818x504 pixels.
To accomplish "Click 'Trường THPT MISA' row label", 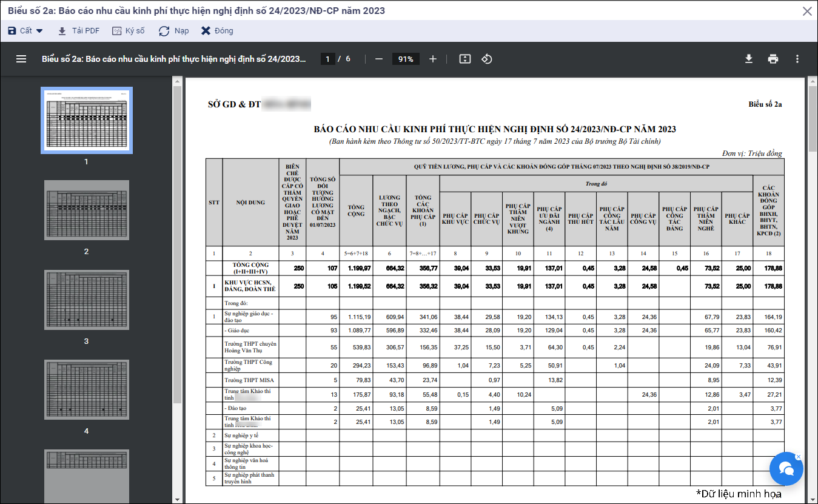I will [x=249, y=380].
